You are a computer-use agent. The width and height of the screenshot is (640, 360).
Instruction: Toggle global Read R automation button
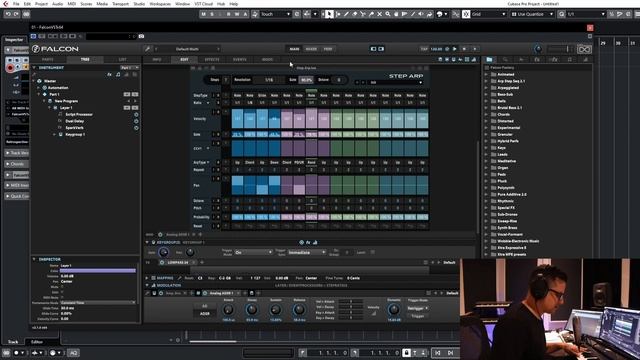(229, 14)
